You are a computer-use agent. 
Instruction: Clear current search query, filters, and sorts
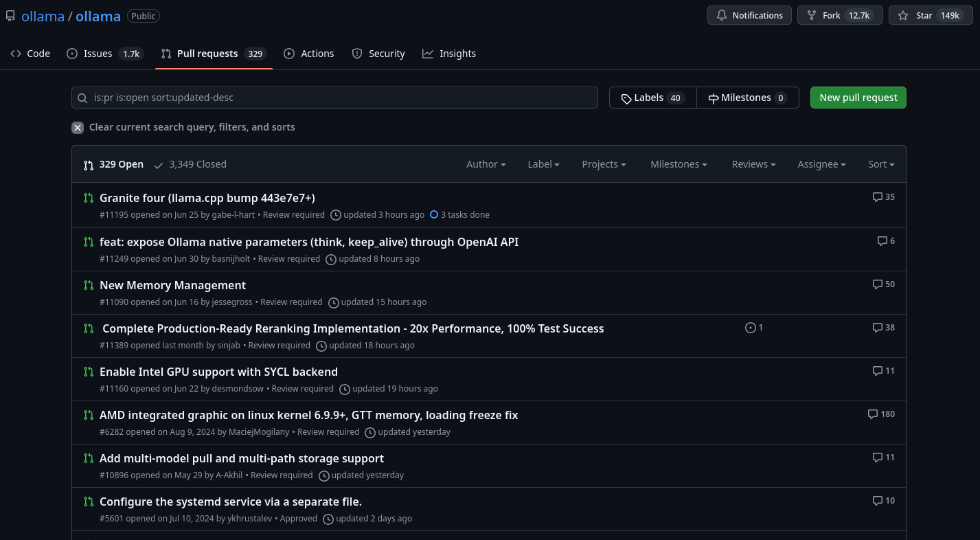183,127
